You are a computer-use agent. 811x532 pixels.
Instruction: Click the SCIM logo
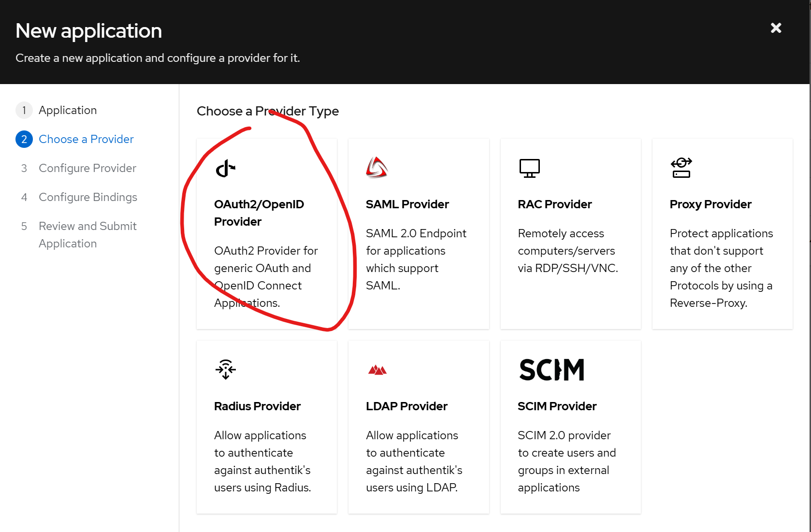coord(551,370)
